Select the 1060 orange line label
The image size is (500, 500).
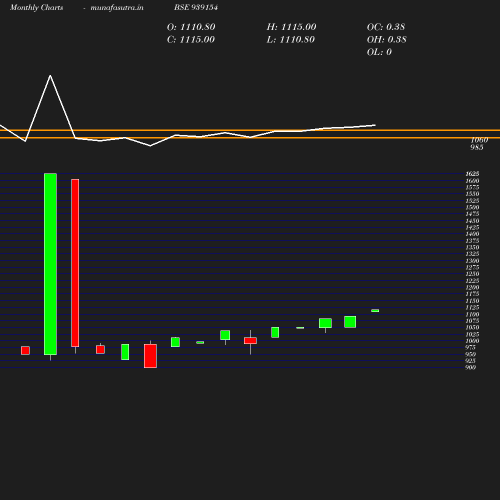479,140
